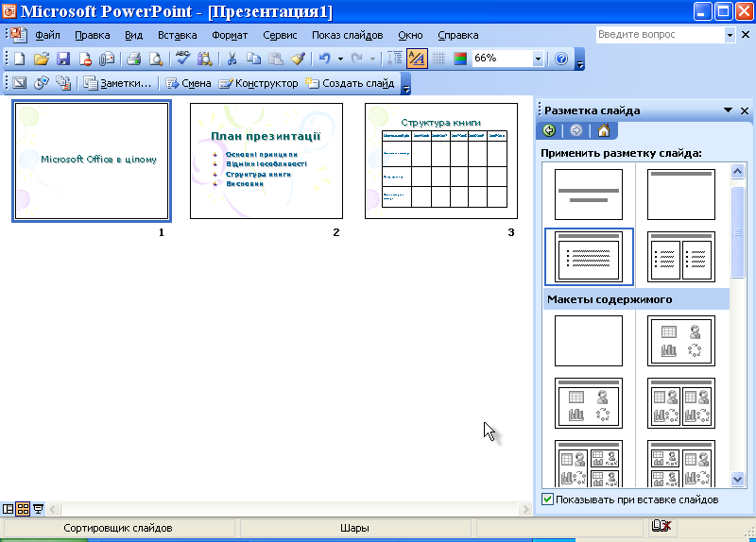Screen dimensions: 756x542
Task: Click the New presentation icon
Action: (x=19, y=59)
